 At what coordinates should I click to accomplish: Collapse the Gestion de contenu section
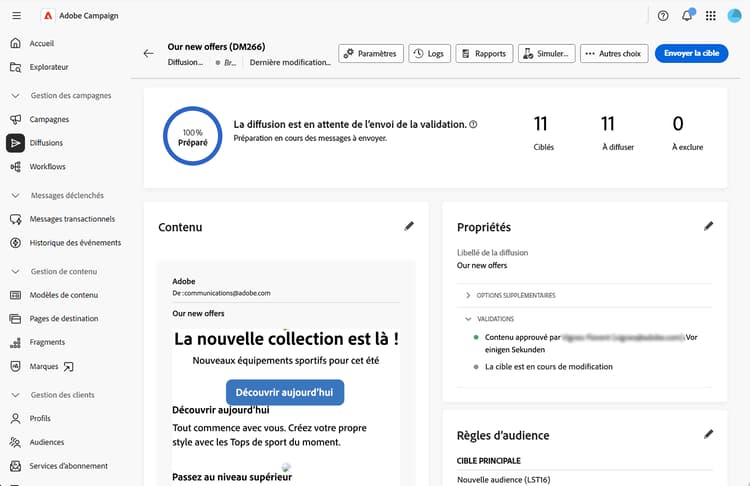tap(16, 271)
